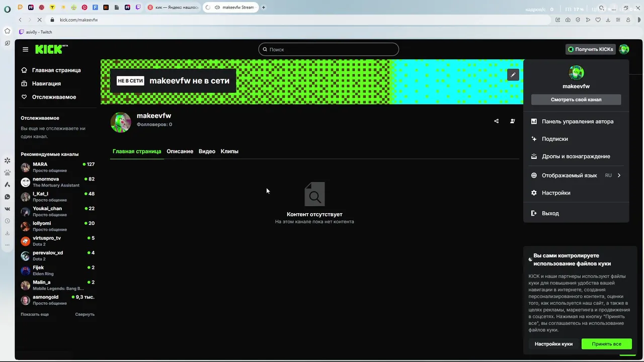Screen dimensions: 644x362
Task: Open the l_Kat_l recommended channel
Action: point(57,197)
